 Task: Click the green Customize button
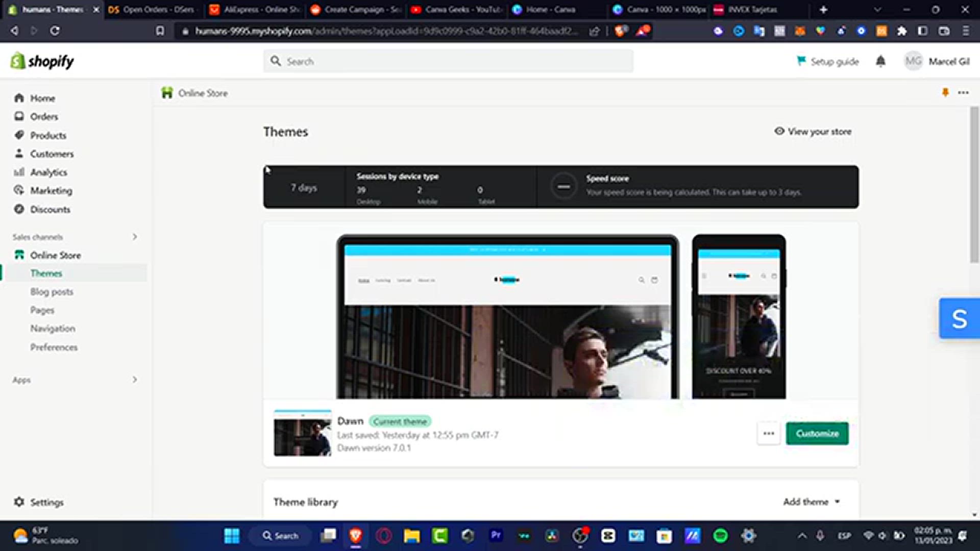click(x=817, y=434)
